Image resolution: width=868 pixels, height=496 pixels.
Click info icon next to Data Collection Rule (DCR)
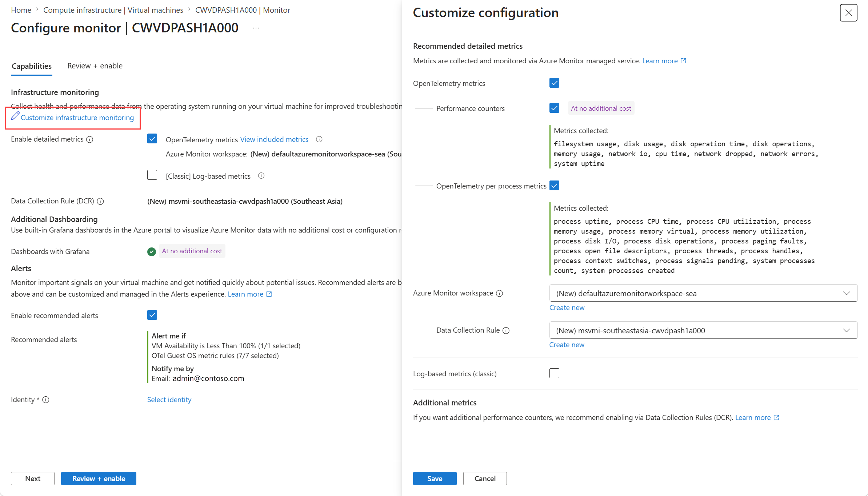click(x=100, y=201)
